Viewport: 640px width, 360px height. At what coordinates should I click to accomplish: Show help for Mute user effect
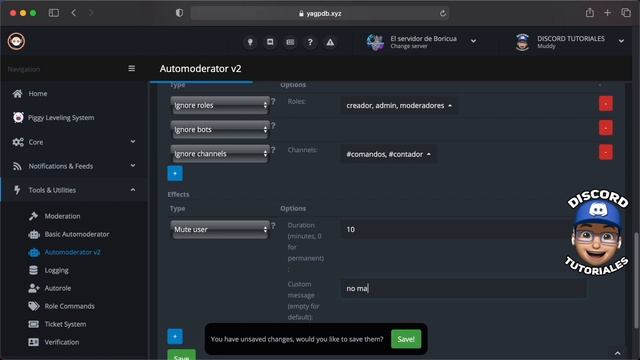click(x=273, y=225)
